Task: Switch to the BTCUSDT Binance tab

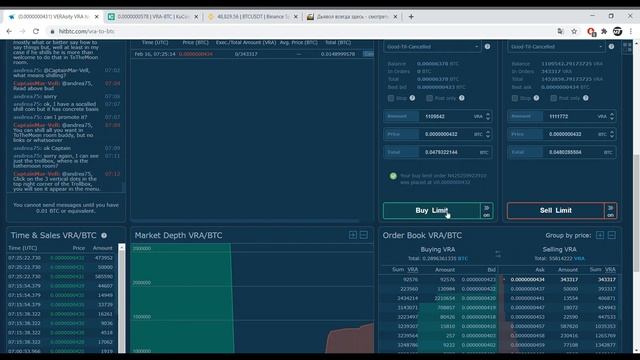Action: (x=252, y=17)
